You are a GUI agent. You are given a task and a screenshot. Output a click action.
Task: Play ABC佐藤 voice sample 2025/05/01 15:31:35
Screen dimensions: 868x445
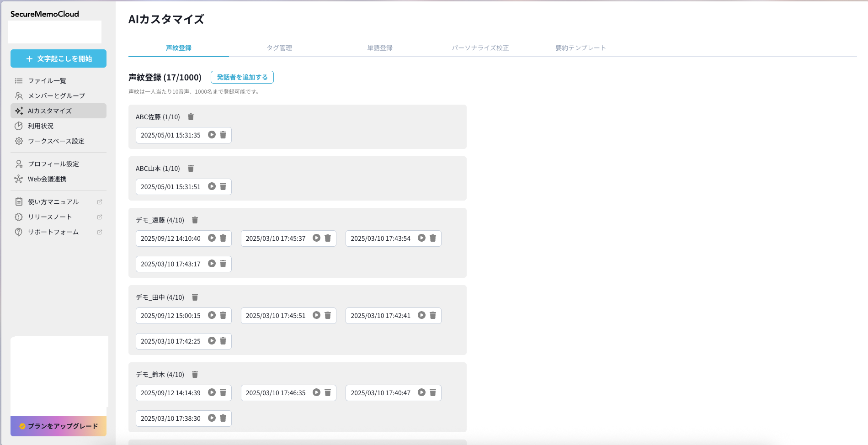pyautogui.click(x=212, y=135)
